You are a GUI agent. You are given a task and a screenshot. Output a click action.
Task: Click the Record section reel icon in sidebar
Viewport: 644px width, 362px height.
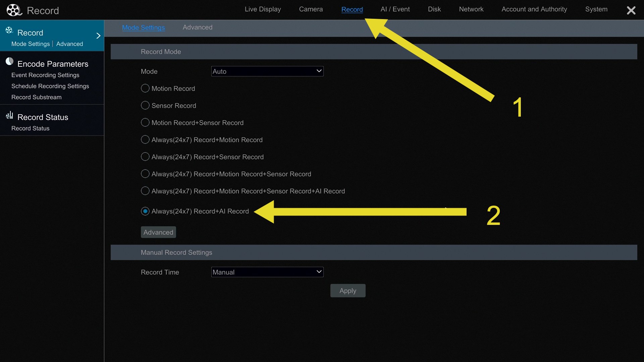[9, 31]
